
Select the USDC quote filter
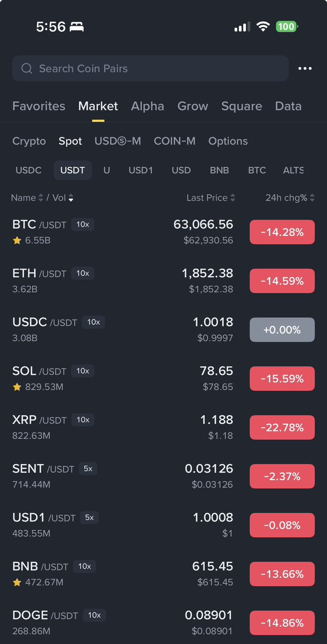28,170
